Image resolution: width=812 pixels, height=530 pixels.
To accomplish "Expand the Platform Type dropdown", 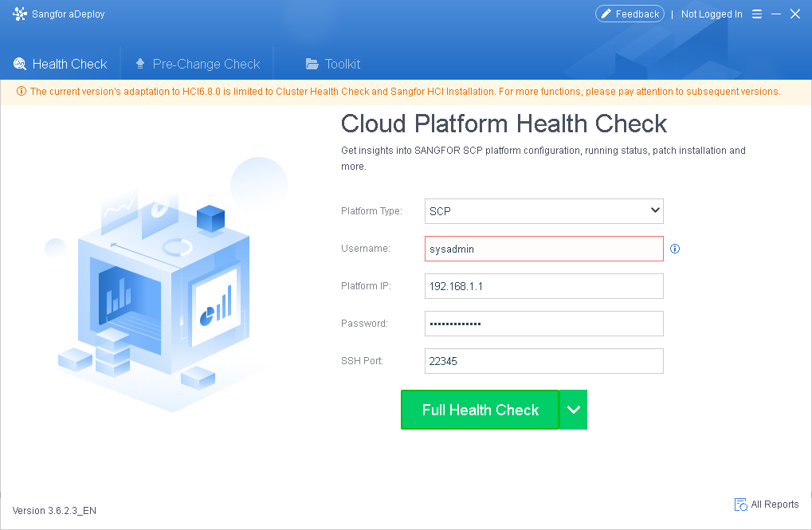I will (543, 211).
